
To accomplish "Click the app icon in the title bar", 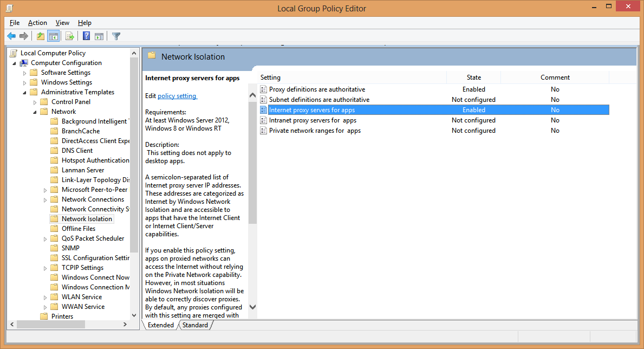I will pos(10,8).
